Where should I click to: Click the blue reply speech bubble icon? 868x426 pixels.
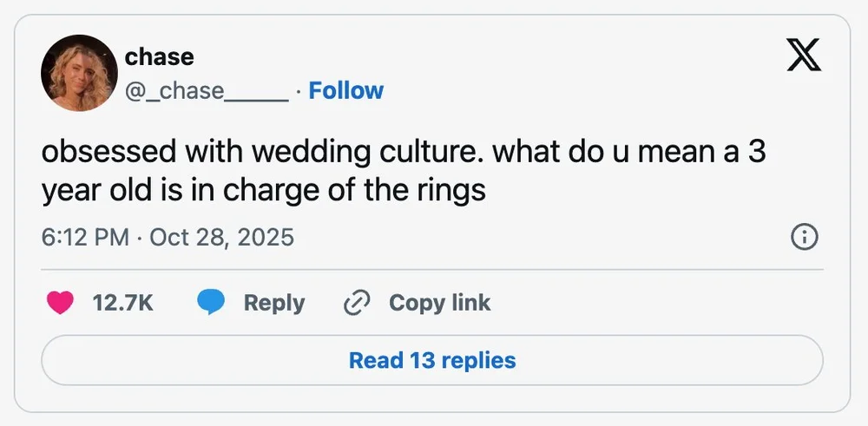211,303
